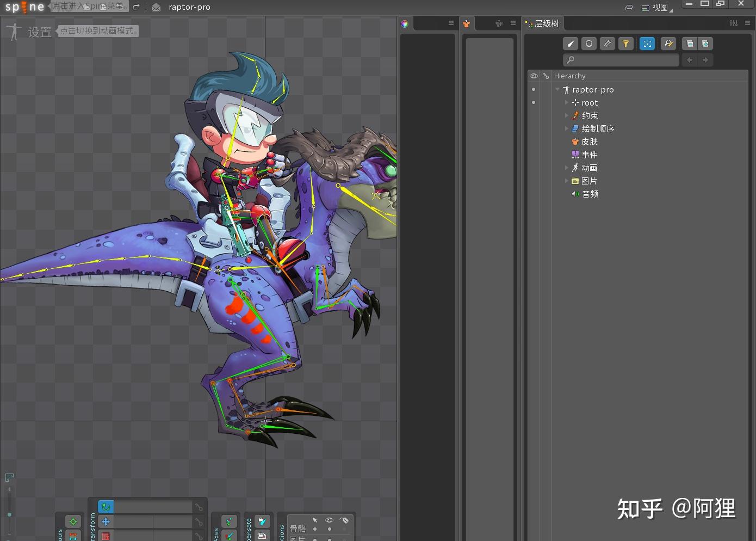The width and height of the screenshot is (756, 541).
Task: Expand the 绘制顺序 draw order node
Action: tap(566, 128)
